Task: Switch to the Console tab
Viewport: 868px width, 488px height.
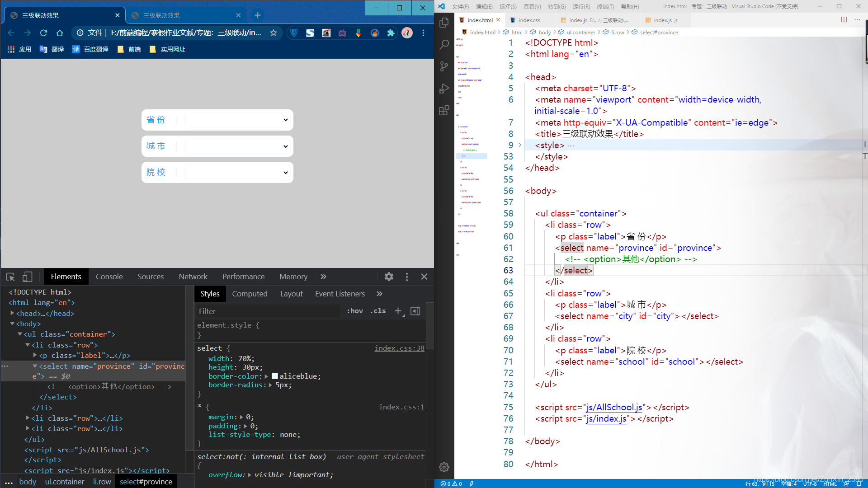Action: [109, 277]
